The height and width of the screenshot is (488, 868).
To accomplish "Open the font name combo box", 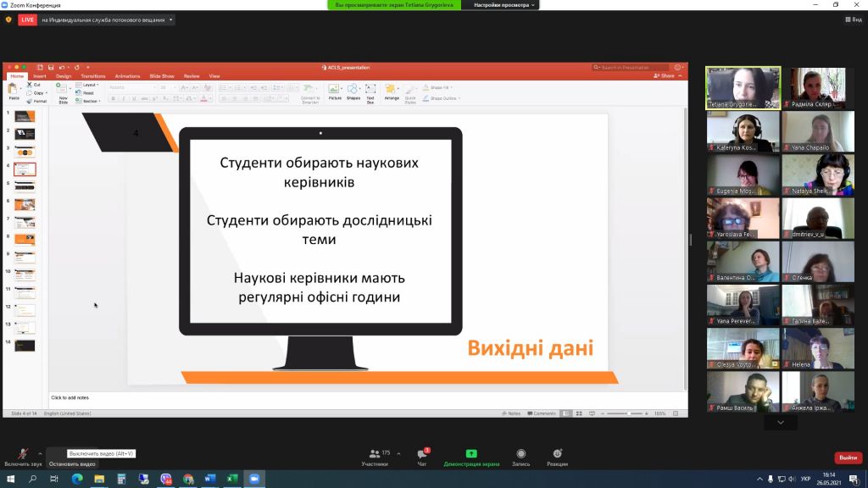I will tap(132, 87).
